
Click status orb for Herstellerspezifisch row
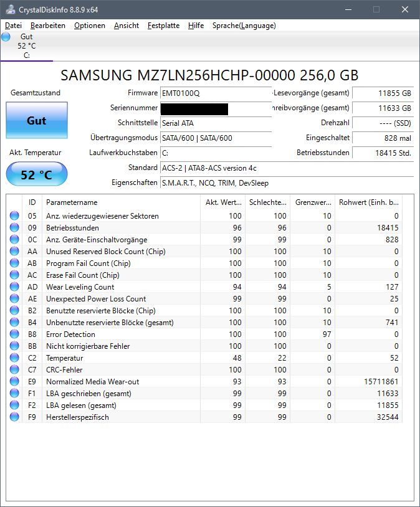point(14,417)
